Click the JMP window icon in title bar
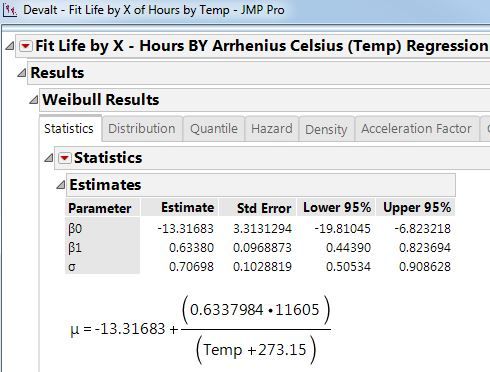 (x=9, y=11)
